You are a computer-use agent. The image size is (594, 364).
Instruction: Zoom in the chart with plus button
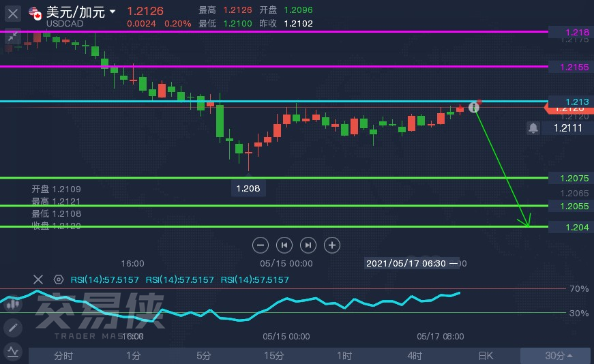click(x=332, y=245)
